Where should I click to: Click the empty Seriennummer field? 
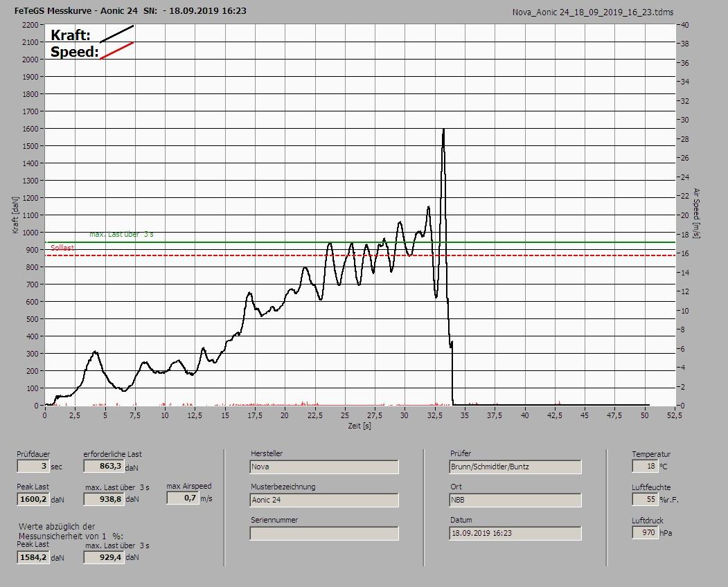(x=324, y=534)
